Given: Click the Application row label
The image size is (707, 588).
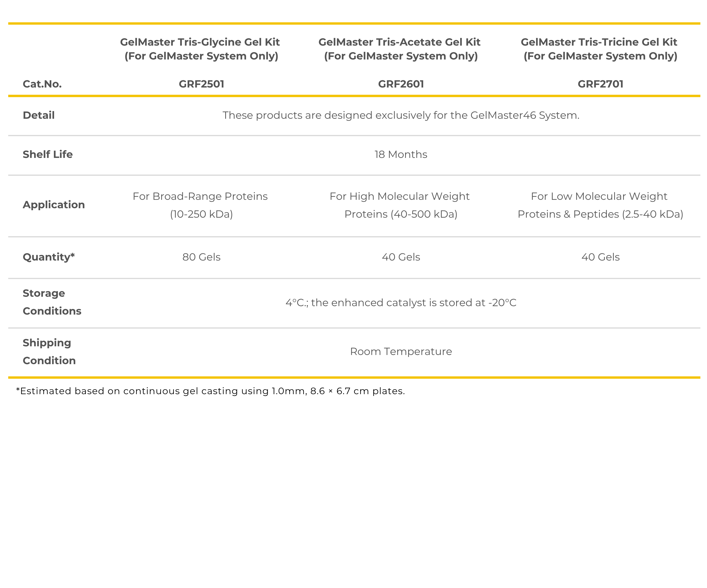Looking at the screenshot, I should [x=54, y=205].
